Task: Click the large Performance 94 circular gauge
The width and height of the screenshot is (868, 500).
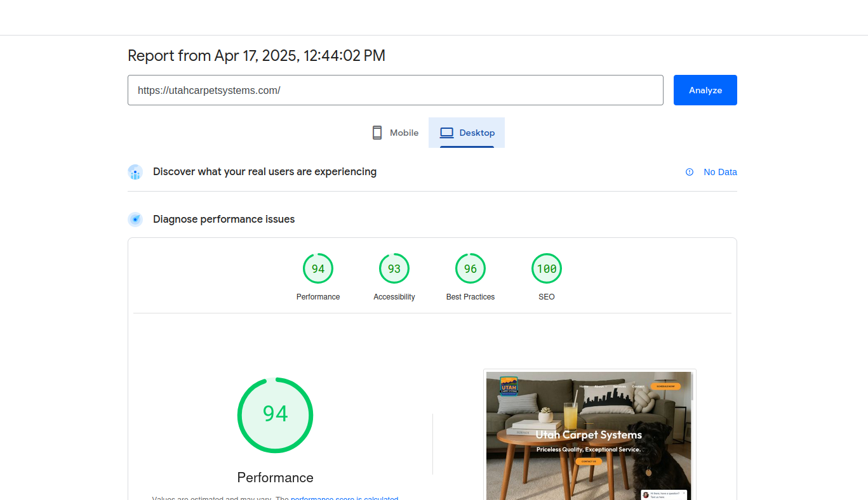Action: click(x=276, y=415)
